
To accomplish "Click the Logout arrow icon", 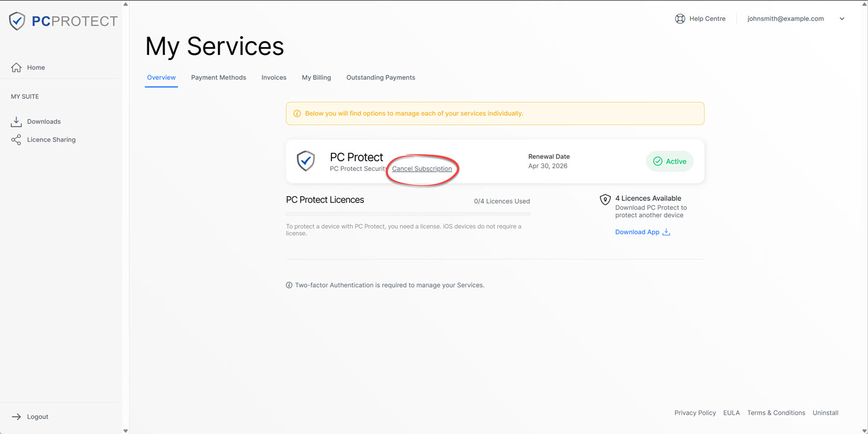I will 16,417.
